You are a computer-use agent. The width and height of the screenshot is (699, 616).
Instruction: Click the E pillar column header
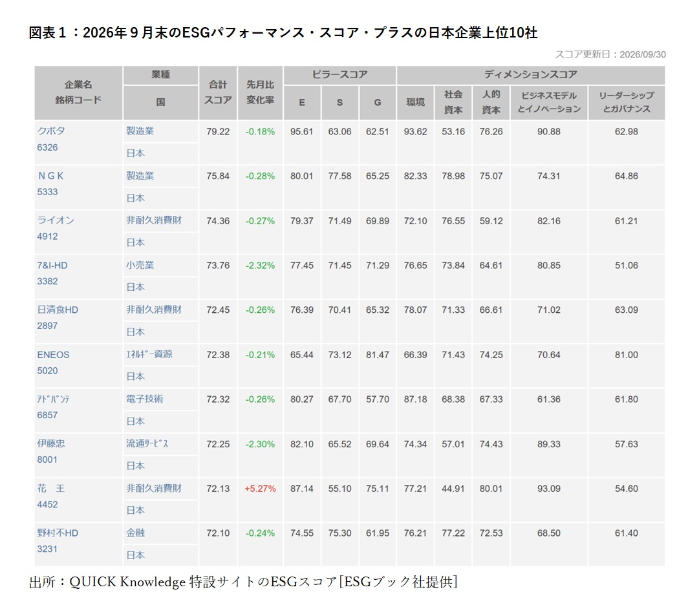302,103
